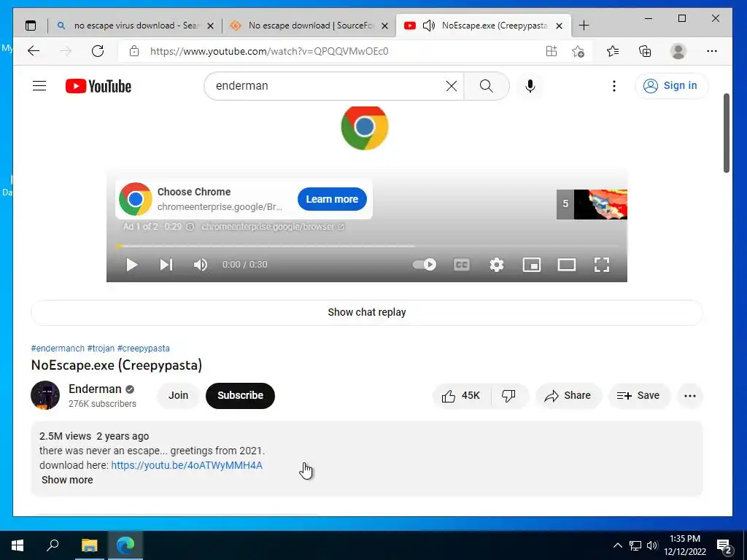The height and width of the screenshot is (560, 747).
Task: Add page to favorites star
Action: coord(578,51)
